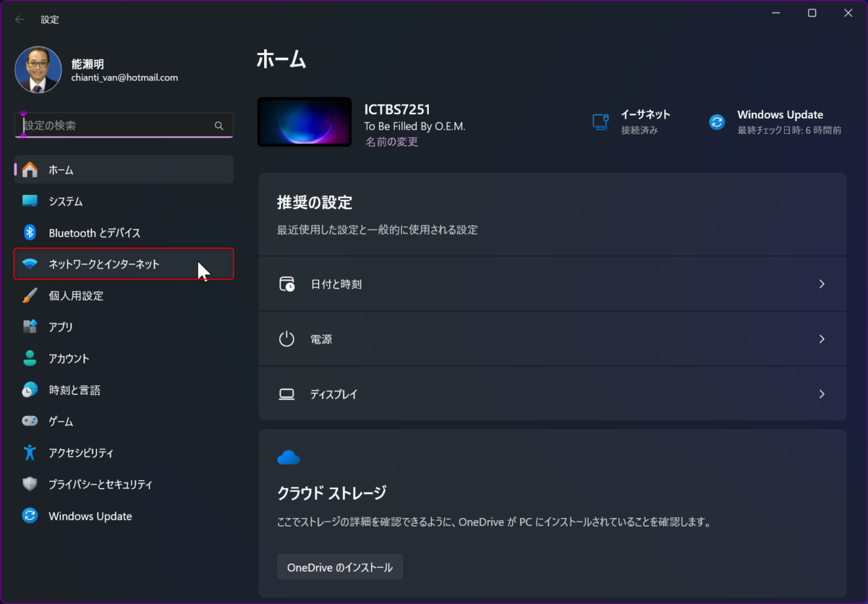Open プライバシーとセキュリティ category

(124, 484)
